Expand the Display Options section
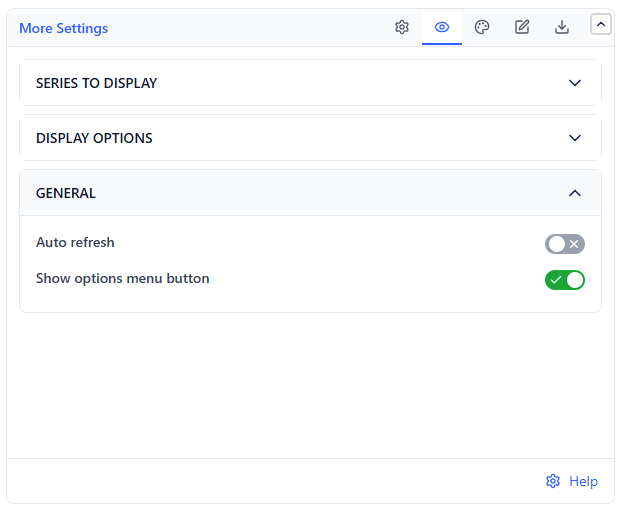 (x=310, y=138)
